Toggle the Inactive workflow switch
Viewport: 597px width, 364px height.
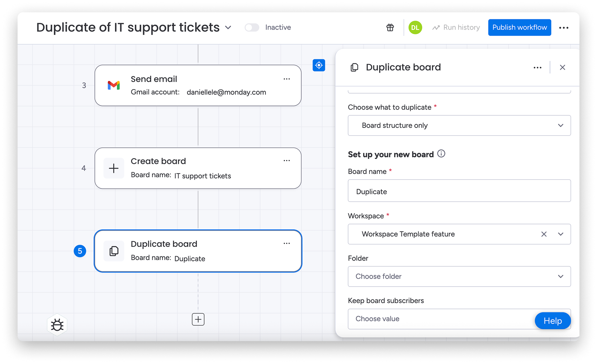[x=252, y=27]
